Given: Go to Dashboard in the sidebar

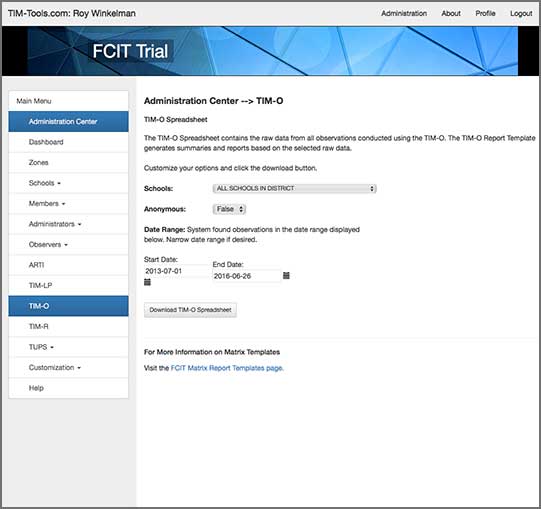Looking at the screenshot, I should coord(68,142).
